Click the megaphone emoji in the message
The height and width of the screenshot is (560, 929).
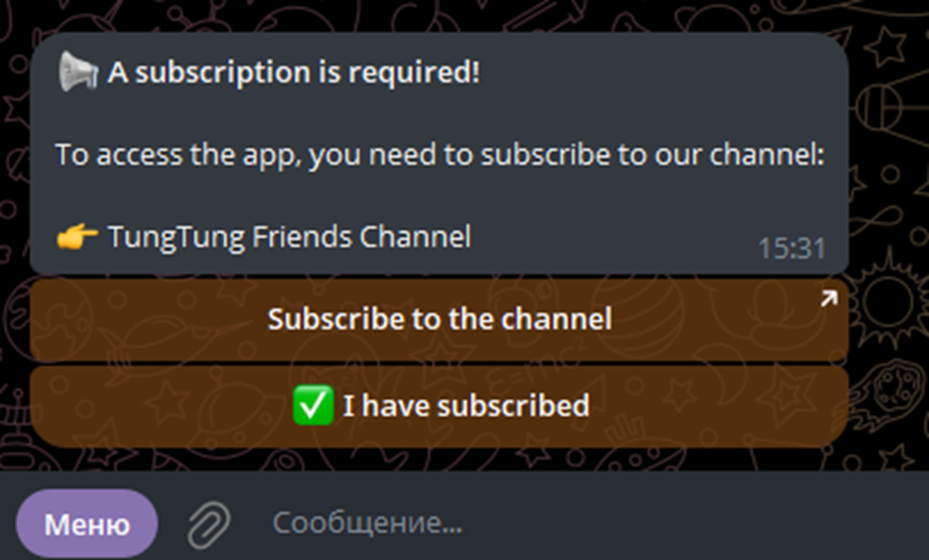(x=78, y=72)
